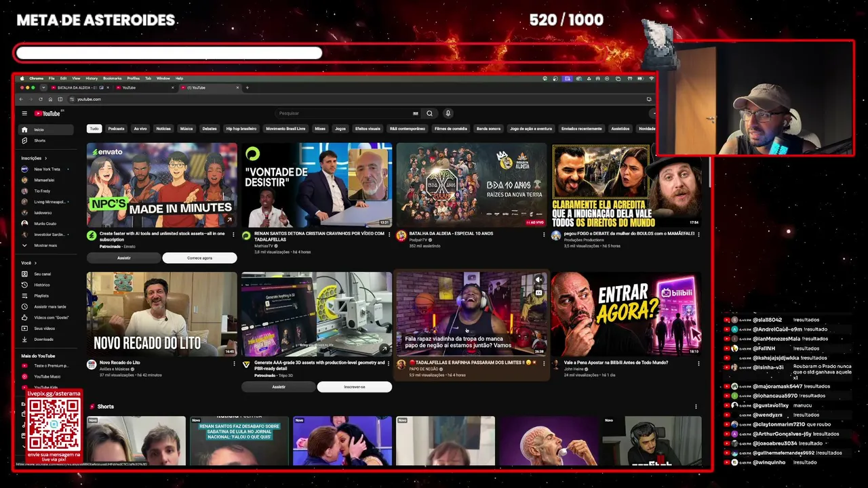
Task: Open the Novo Recado do Lito thumbnail
Action: [x=162, y=314]
